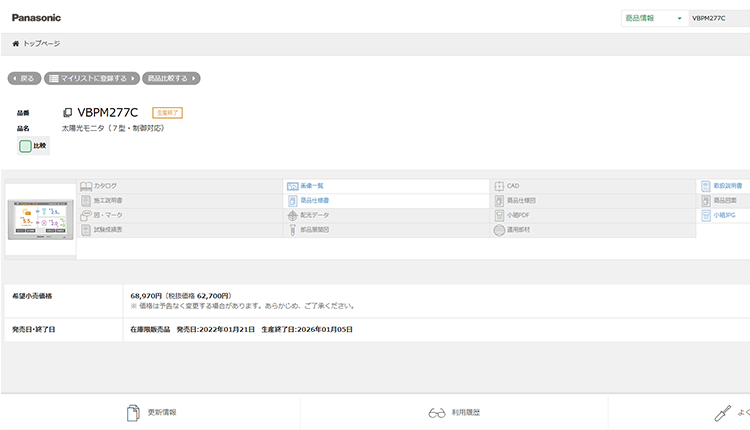Click the pencil icon tab at bottom right

pyautogui.click(x=722, y=413)
